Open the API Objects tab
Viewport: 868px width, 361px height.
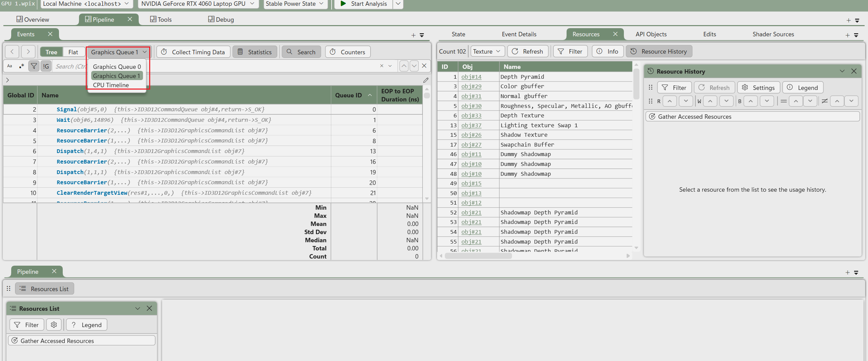[x=651, y=34]
